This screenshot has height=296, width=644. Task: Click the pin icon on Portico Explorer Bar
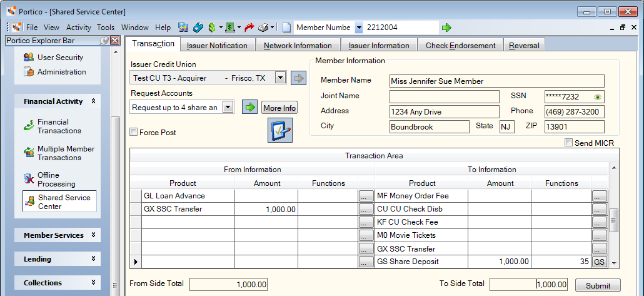[x=105, y=40]
